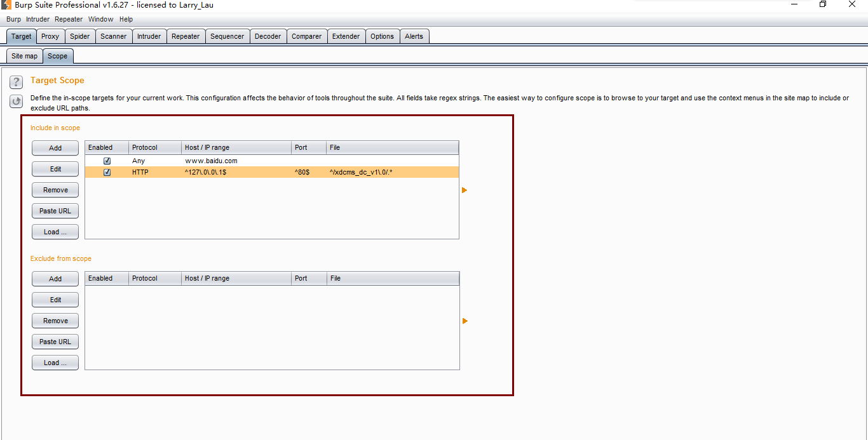Image resolution: width=868 pixels, height=440 pixels.
Task: Click the Target Scope help question-mark icon
Action: click(x=16, y=82)
